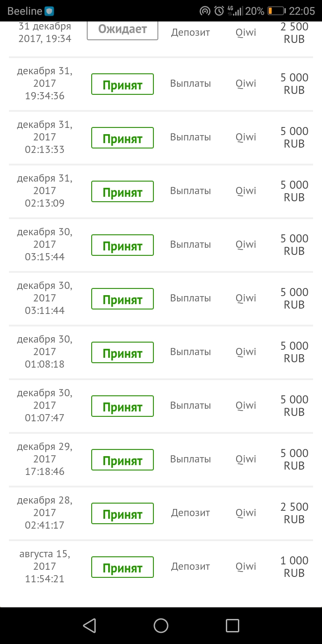Image resolution: width=322 pixels, height=644 pixels.
Task: Tap the hotspot icon in status bar
Action: point(205,11)
